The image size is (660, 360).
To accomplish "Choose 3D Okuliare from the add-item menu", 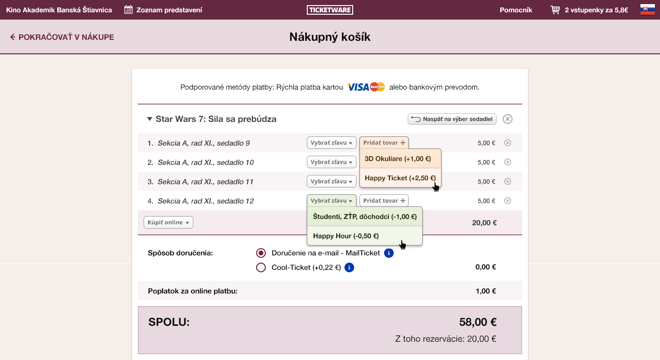I will point(400,159).
